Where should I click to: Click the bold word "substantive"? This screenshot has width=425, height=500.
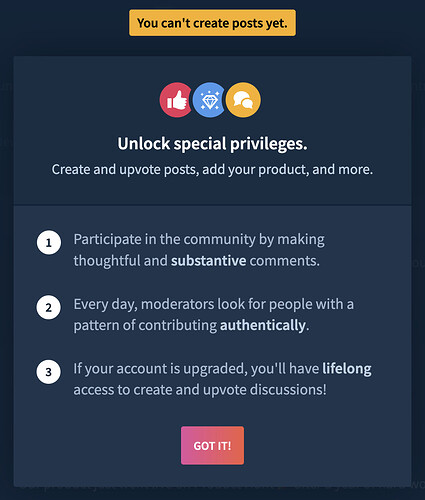(209, 260)
